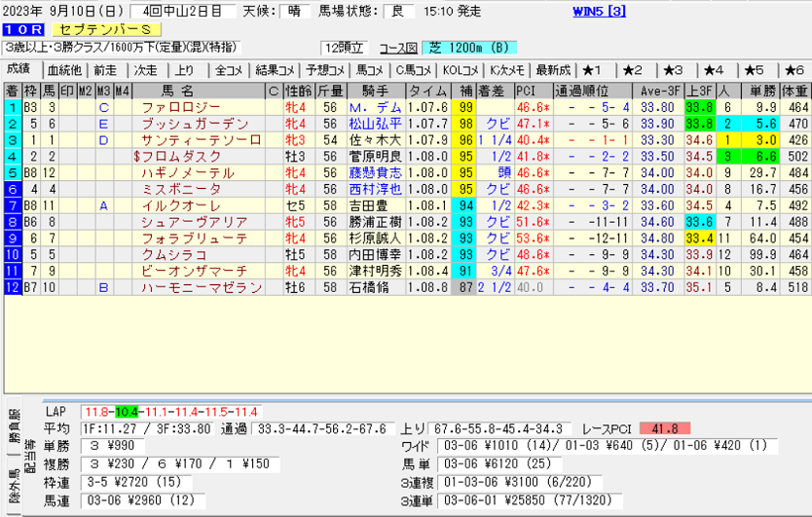Open the 次走 tab
Screen dimensions: 812x517
[145, 70]
